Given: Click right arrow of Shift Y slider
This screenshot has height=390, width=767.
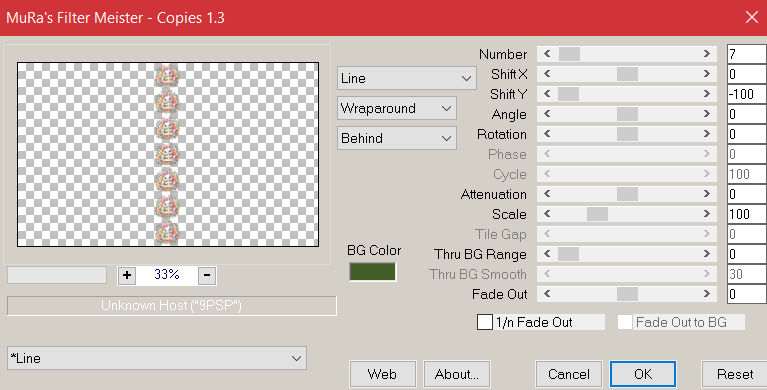Looking at the screenshot, I should tap(707, 94).
